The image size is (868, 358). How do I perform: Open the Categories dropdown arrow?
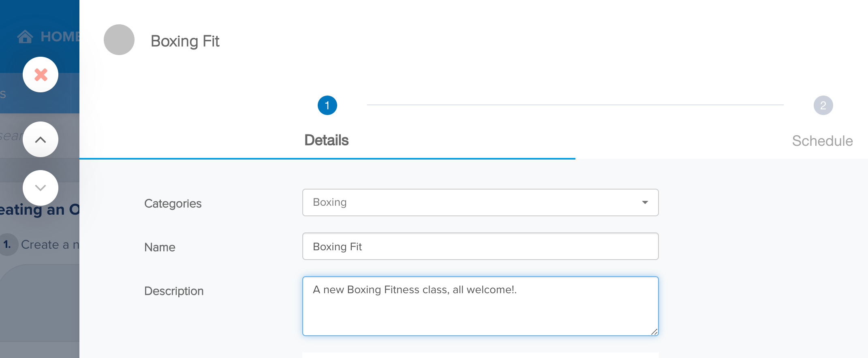pos(645,202)
